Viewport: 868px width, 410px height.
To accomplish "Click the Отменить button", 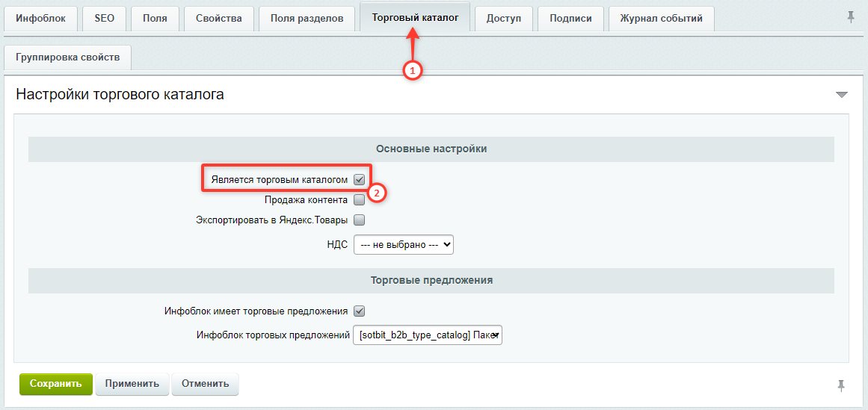I will 205,384.
